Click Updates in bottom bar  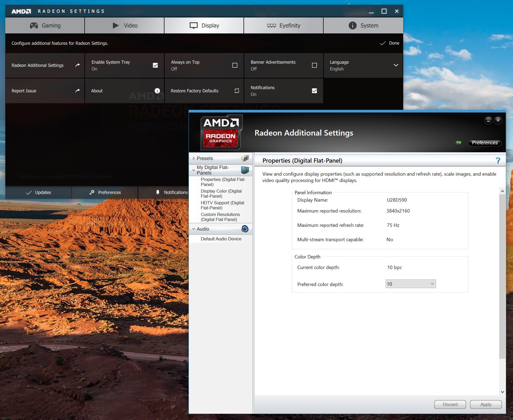click(x=38, y=192)
